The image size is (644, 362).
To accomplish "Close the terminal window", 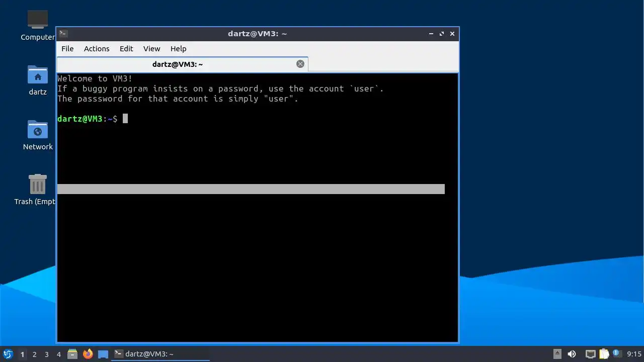I will pyautogui.click(x=452, y=34).
